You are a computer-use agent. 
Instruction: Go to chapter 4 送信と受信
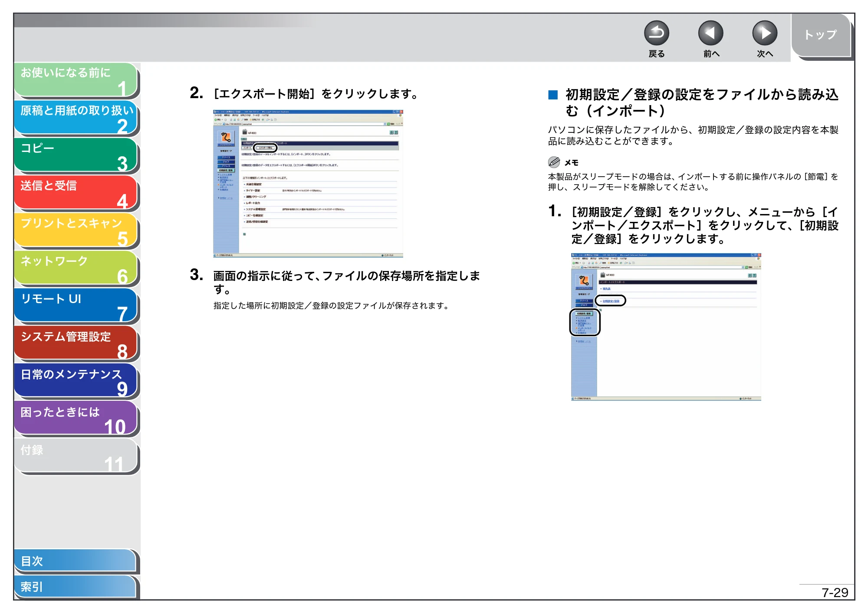click(x=76, y=192)
